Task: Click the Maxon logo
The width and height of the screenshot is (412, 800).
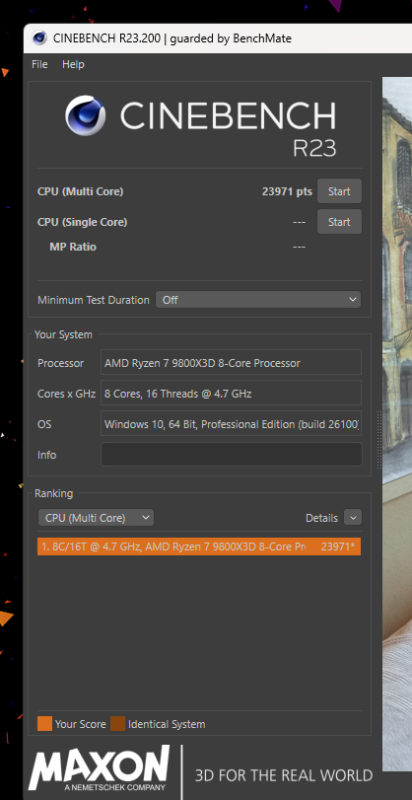Action: [99, 768]
